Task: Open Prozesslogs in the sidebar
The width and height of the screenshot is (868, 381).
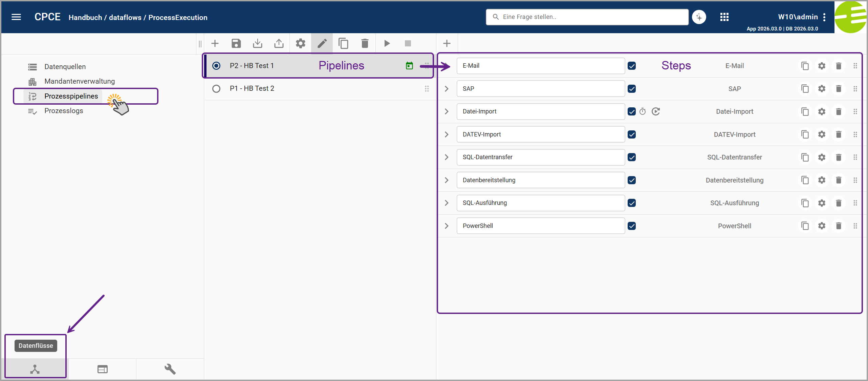Action: point(64,111)
